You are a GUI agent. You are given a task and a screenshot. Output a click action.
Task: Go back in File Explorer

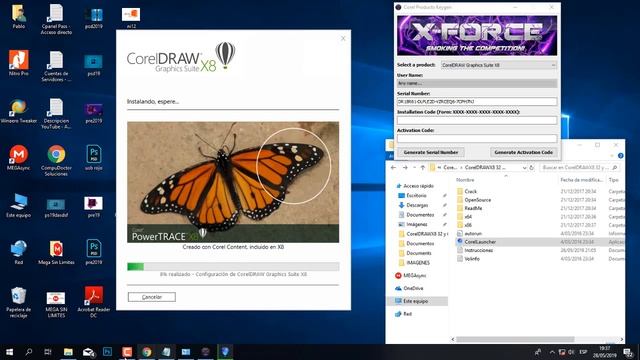click(393, 167)
